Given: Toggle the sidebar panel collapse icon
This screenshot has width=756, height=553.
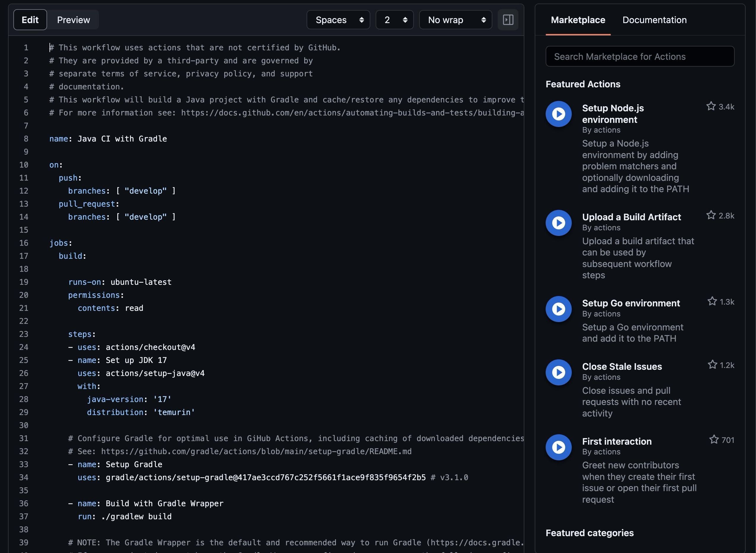Looking at the screenshot, I should 508,20.
